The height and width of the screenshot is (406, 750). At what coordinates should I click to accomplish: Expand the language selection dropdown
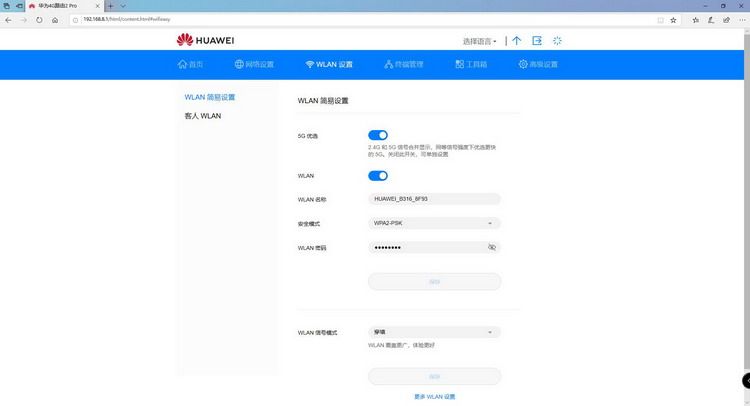point(479,41)
